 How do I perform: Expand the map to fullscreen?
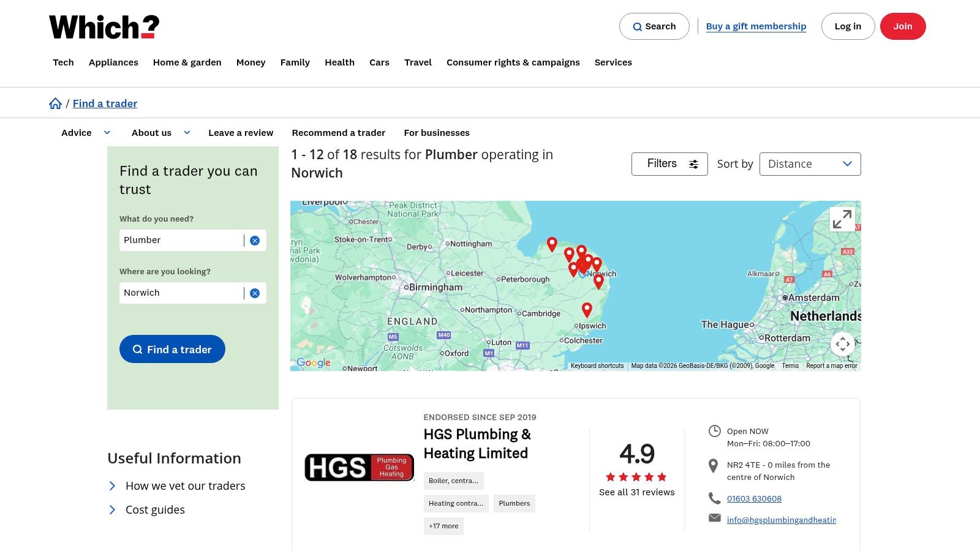point(842,219)
